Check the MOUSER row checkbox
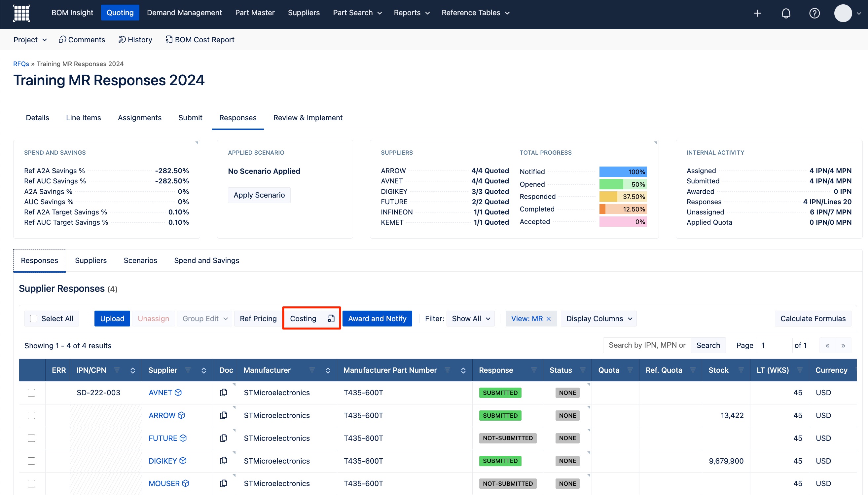This screenshot has height=495, width=868. 31,483
